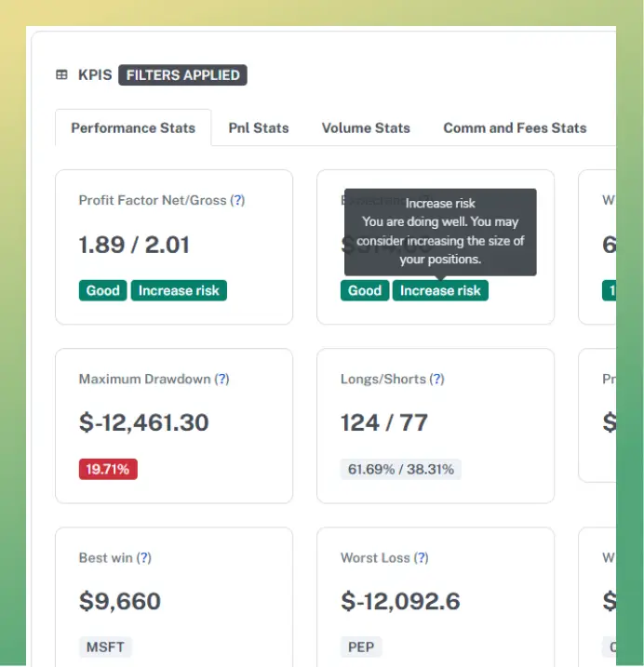The height and width of the screenshot is (667, 644).
Task: Click the 1.89 / 2.01 profit factor value
Action: [x=134, y=245]
